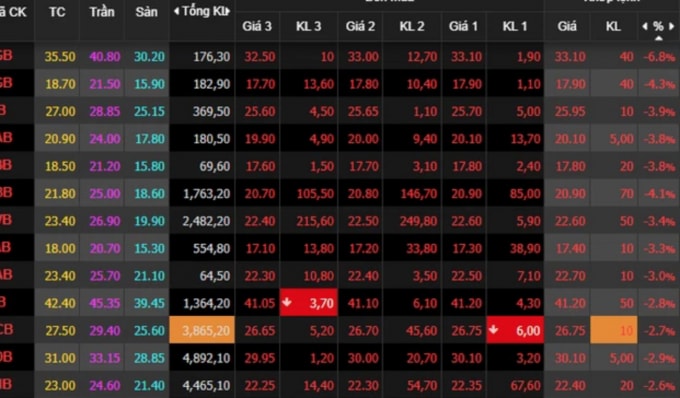The height and width of the screenshot is (398, 680).
Task: Click total volume 1,763,20
Action: click(206, 193)
